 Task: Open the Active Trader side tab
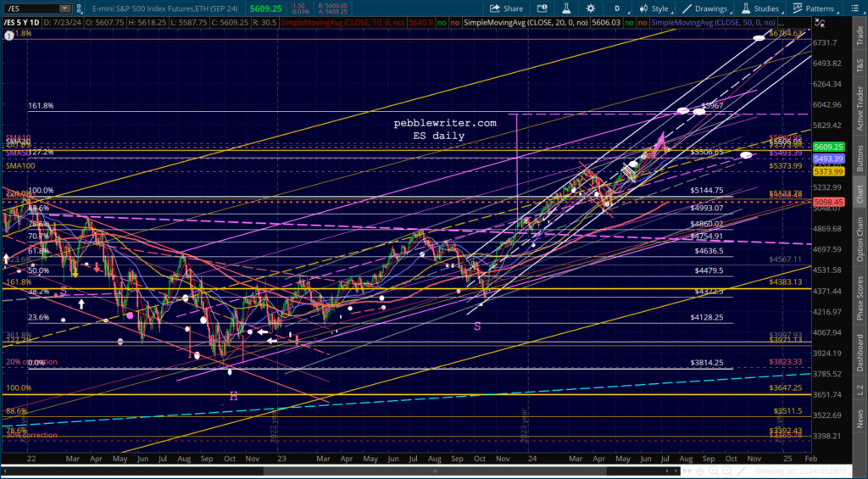[x=860, y=108]
